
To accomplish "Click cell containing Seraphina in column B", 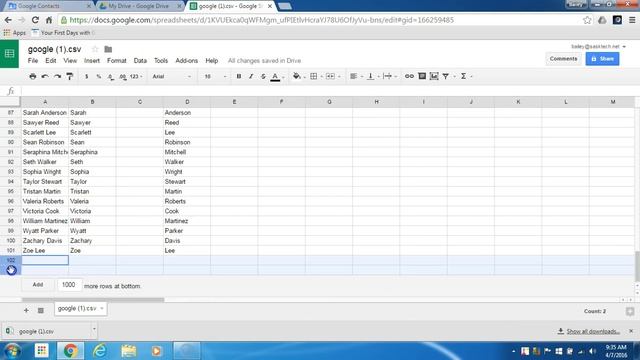I will 92,152.
